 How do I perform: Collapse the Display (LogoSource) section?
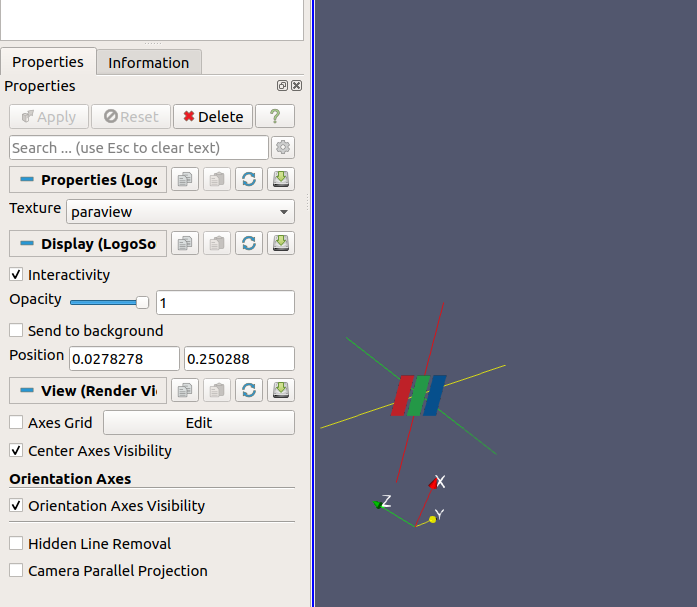point(88,244)
